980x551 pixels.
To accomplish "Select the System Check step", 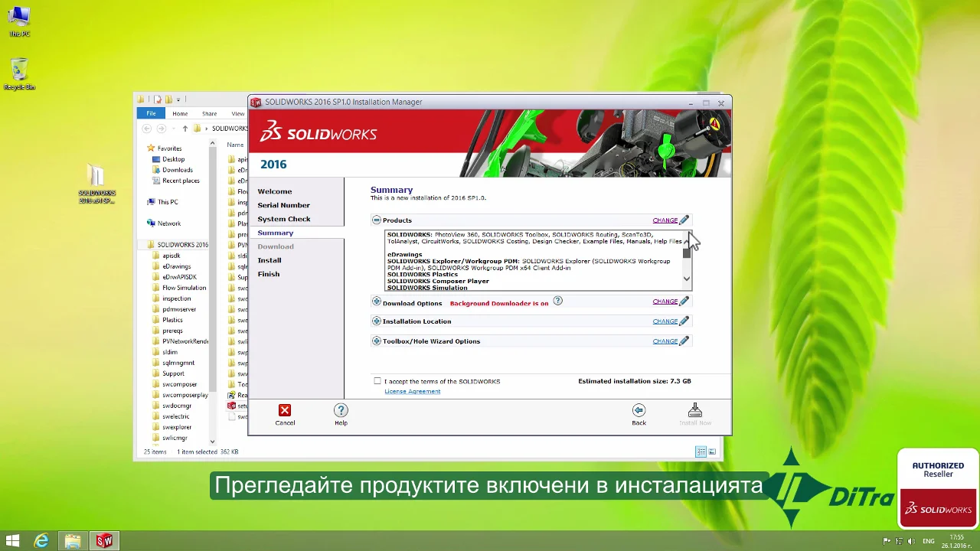I will (x=284, y=219).
